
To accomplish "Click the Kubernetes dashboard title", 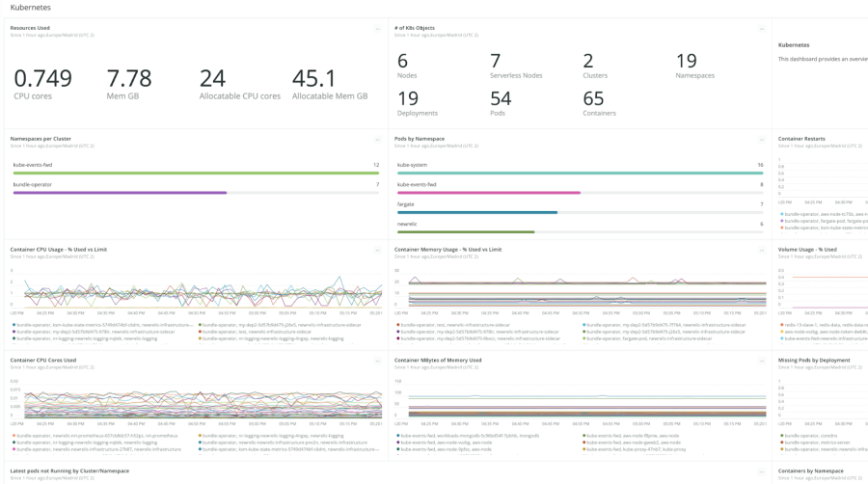I will [31, 7].
